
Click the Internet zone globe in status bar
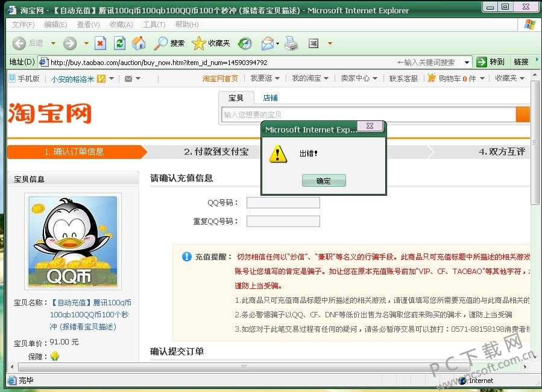(462, 380)
